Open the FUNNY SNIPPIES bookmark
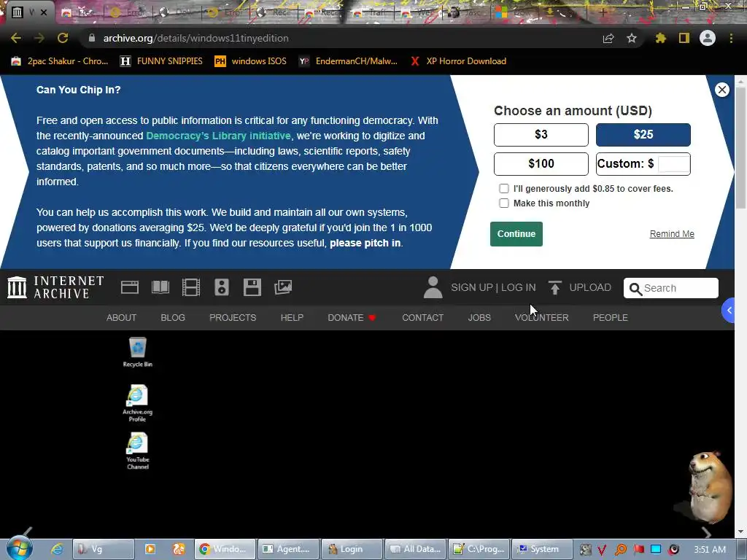 (161, 61)
